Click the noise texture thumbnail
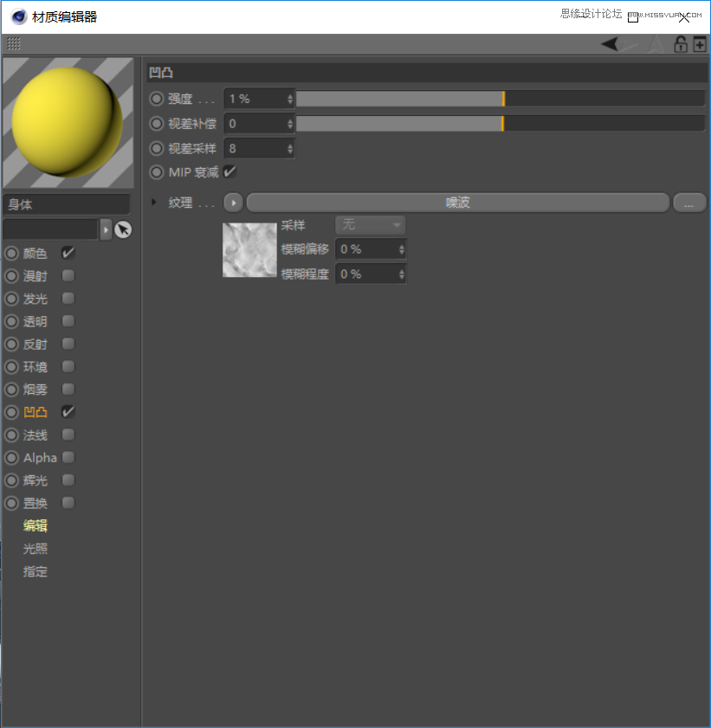The image size is (711, 728). pos(249,250)
